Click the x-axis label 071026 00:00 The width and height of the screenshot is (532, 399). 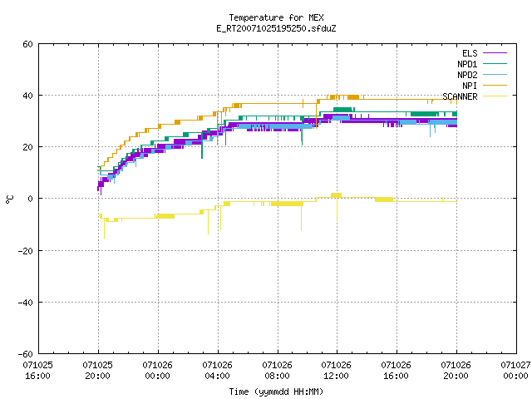pos(157,371)
